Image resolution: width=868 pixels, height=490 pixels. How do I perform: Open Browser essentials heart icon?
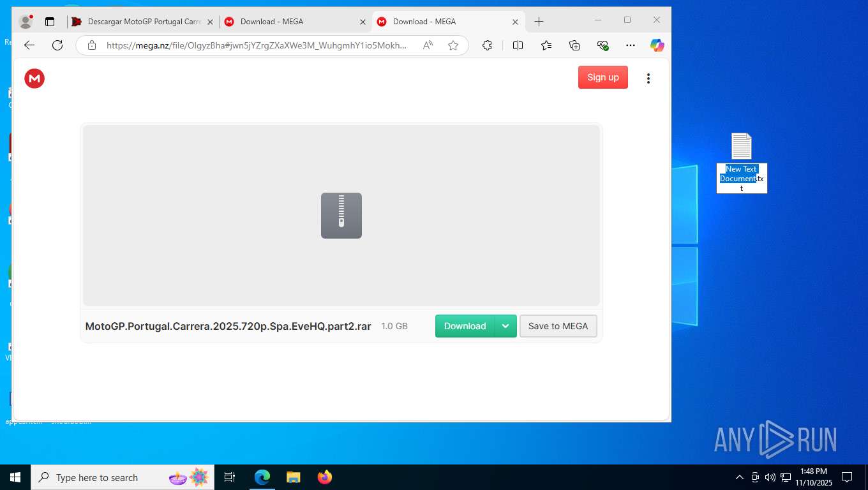click(602, 45)
